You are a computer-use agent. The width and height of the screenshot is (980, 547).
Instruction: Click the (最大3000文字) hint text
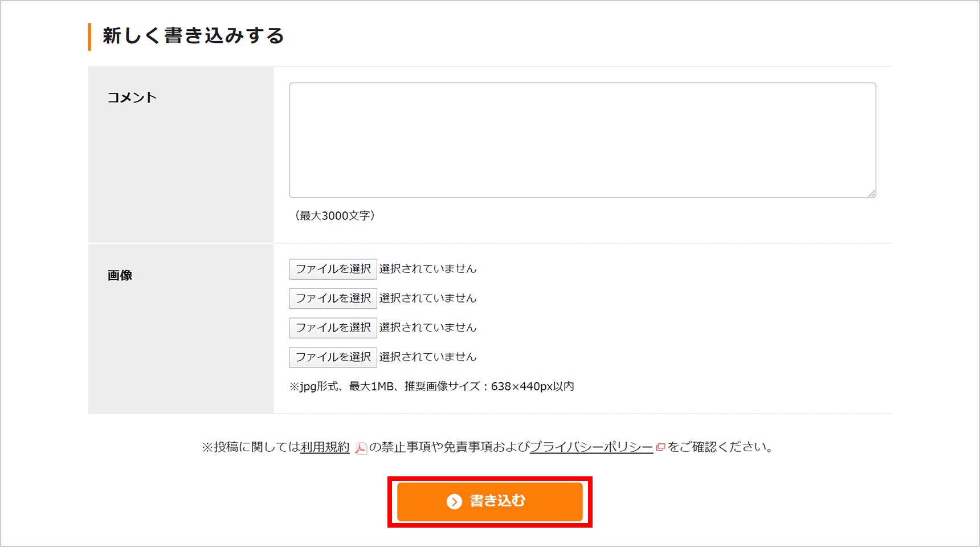click(x=334, y=216)
